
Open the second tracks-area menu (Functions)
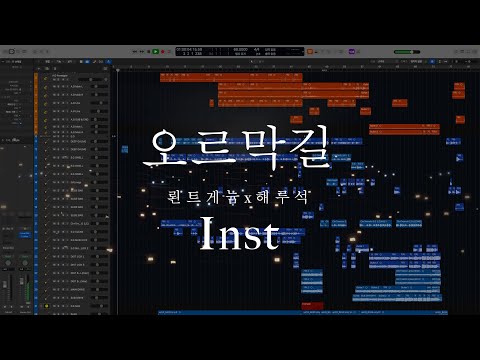(59, 62)
